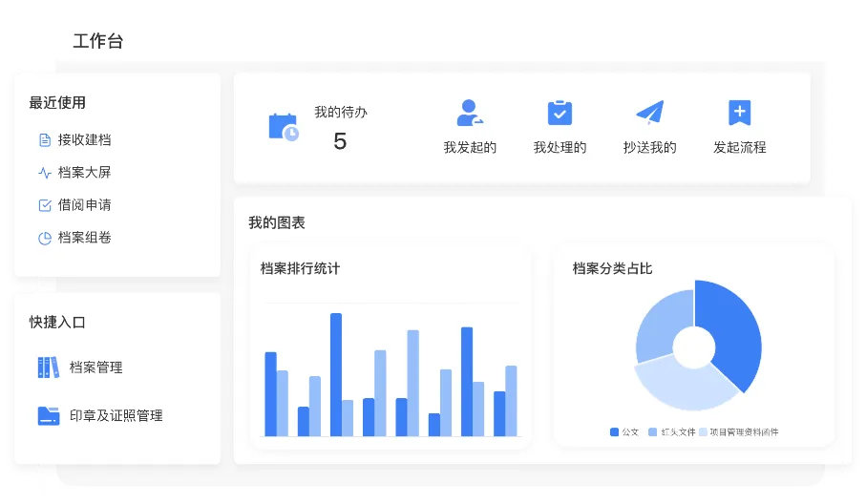Click the 工作台 page title
This screenshot has height=504, width=866.
[x=98, y=41]
